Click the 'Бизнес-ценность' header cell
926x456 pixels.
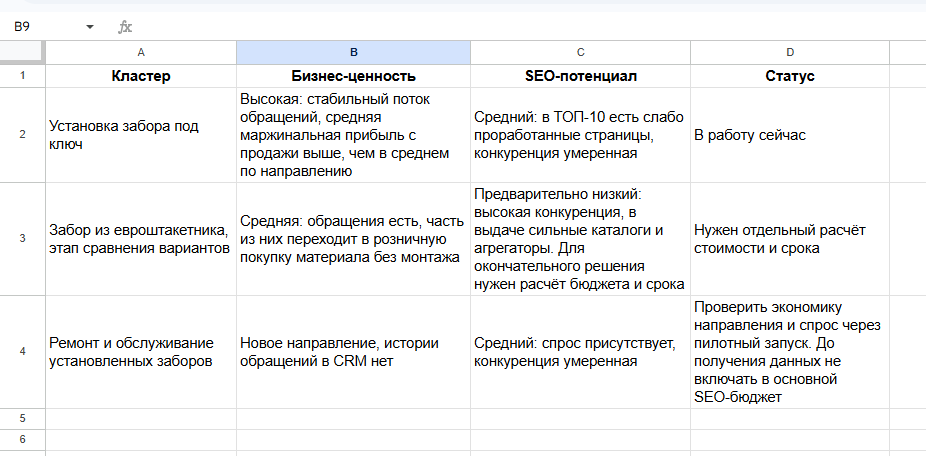pyautogui.click(x=354, y=76)
